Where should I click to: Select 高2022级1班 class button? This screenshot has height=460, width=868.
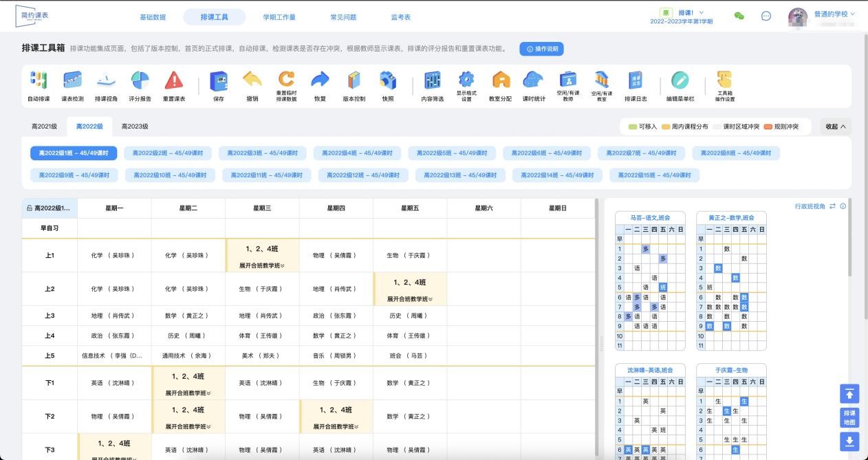(74, 153)
